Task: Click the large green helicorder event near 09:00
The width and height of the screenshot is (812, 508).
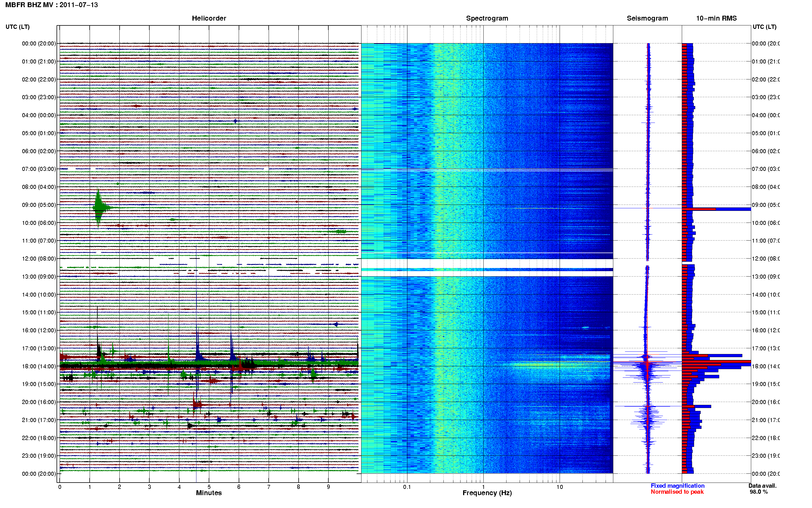Action: tap(99, 208)
